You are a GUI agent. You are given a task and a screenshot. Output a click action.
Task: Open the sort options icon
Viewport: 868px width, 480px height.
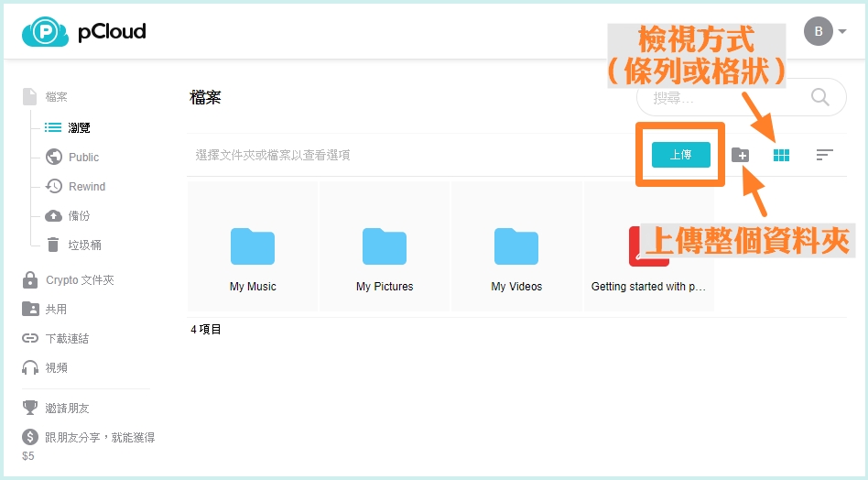(824, 155)
